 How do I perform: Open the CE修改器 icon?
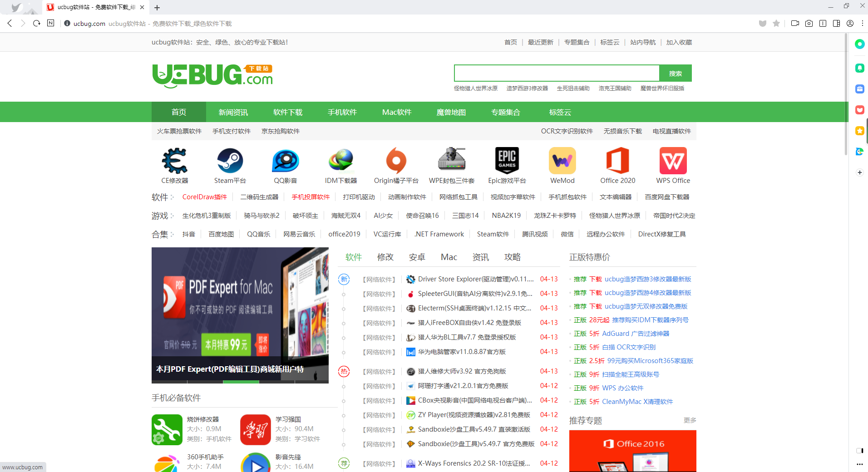coord(175,161)
